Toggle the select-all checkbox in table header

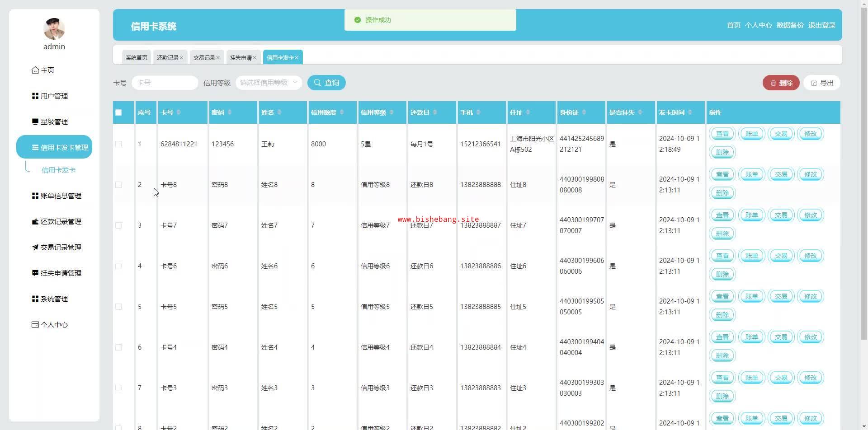point(118,112)
